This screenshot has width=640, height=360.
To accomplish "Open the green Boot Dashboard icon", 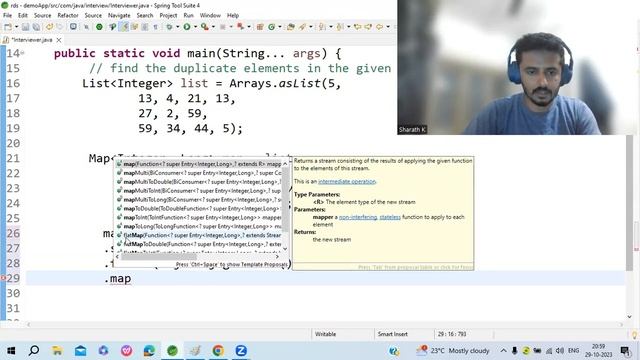I will (99, 27).
